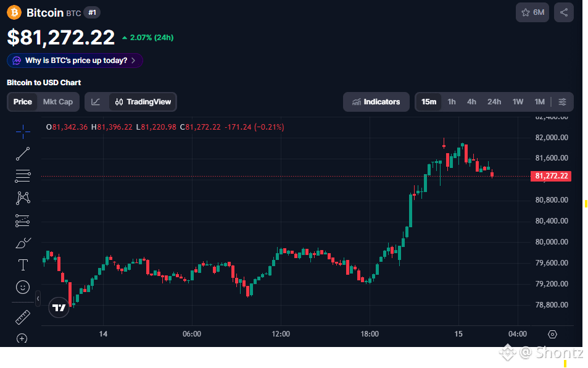Switch to the 24h interval
Screen dimensions: 588x368
pos(494,102)
